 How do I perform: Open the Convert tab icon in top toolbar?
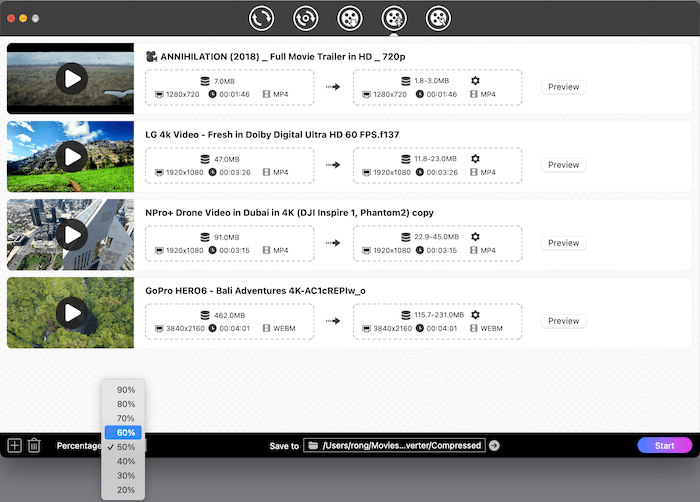pos(262,18)
